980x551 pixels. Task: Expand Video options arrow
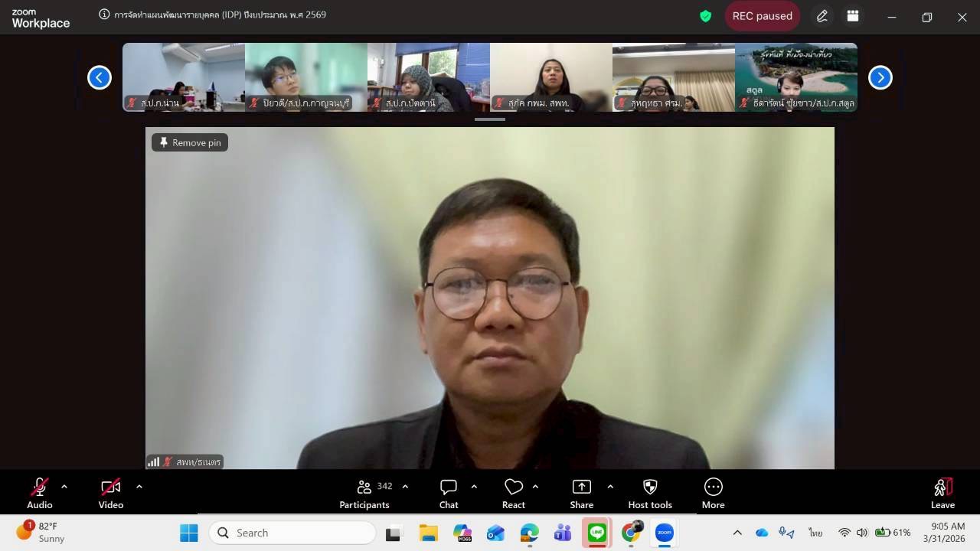point(139,486)
